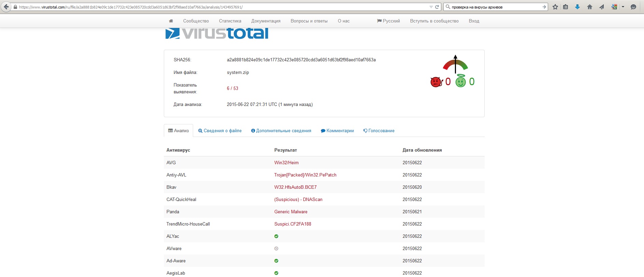Change language via Русский flag link
The width and height of the screenshot is (644, 277).
[388, 21]
